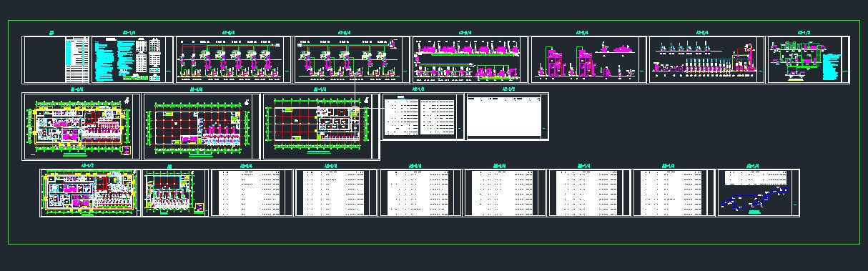
Task: Select the mostly blank white table sheet
Action: click(508, 117)
